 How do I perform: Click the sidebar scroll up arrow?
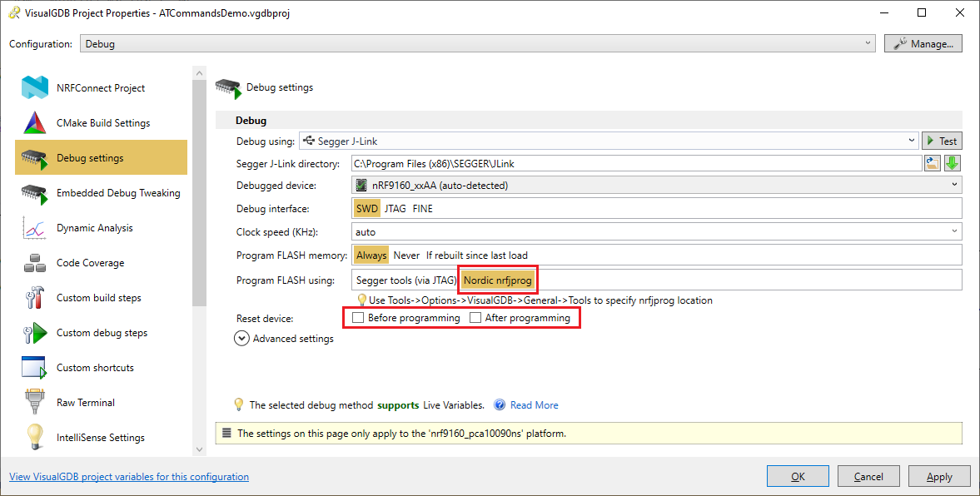coord(199,74)
